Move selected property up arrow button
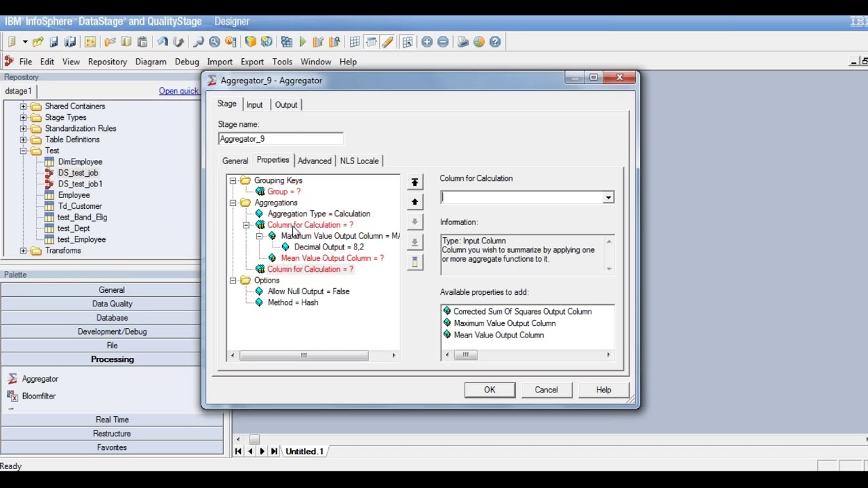The width and height of the screenshot is (868, 488). pos(415,202)
